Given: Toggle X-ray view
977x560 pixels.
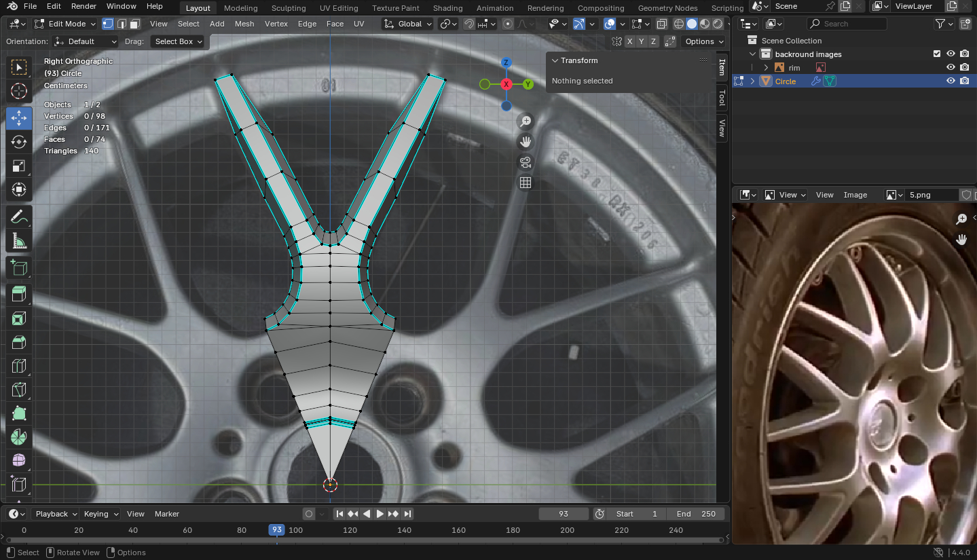Looking at the screenshot, I should point(661,24).
